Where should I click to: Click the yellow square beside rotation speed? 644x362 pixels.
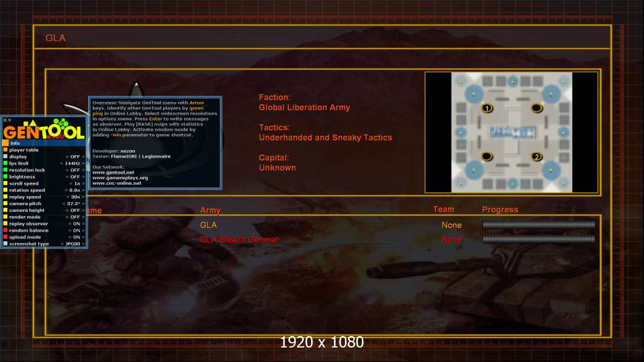(x=5, y=190)
